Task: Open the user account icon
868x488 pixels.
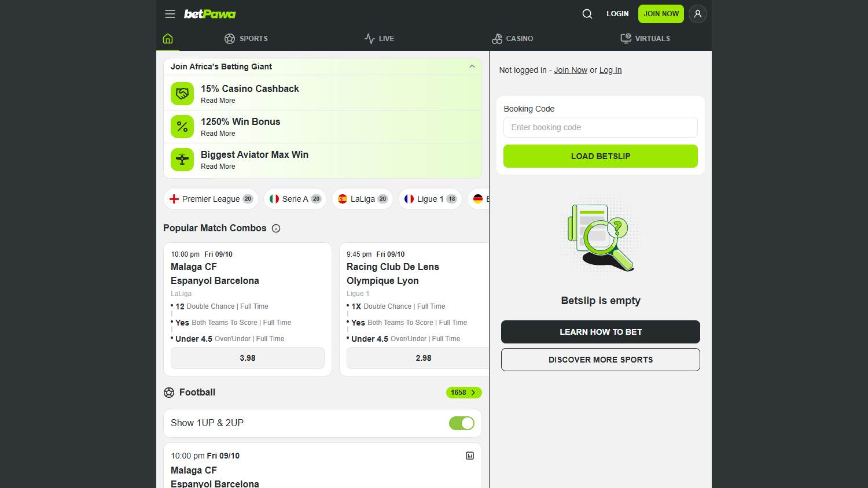Action: (698, 14)
